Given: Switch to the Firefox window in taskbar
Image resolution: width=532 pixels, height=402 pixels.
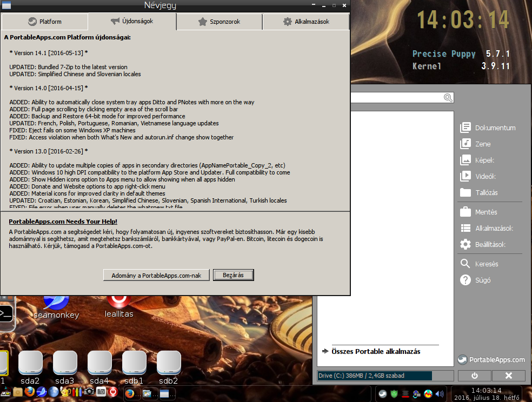Looking at the screenshot, I should tap(132, 393).
